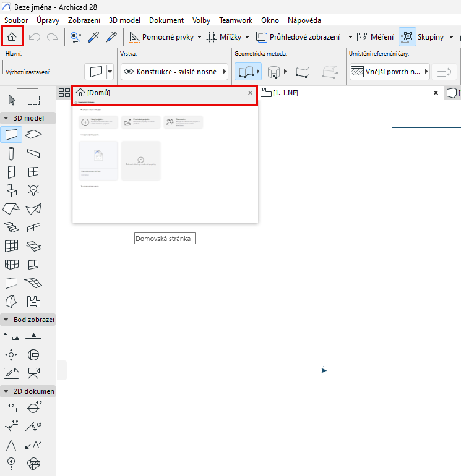Click the Měření measure button

(x=376, y=37)
